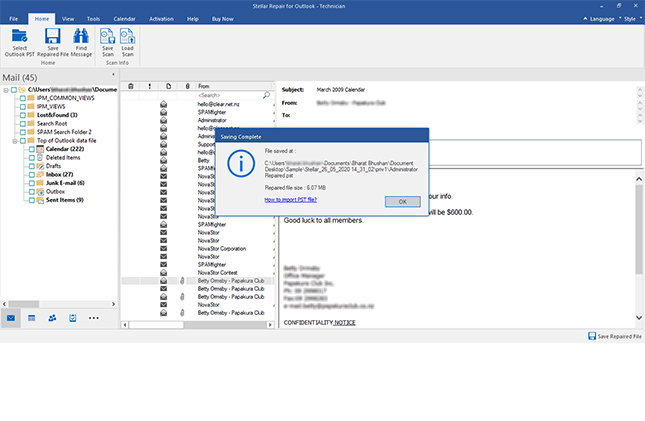Click OK in Saving Complete dialog
Viewport: 645px width, 421px height.
tap(403, 202)
